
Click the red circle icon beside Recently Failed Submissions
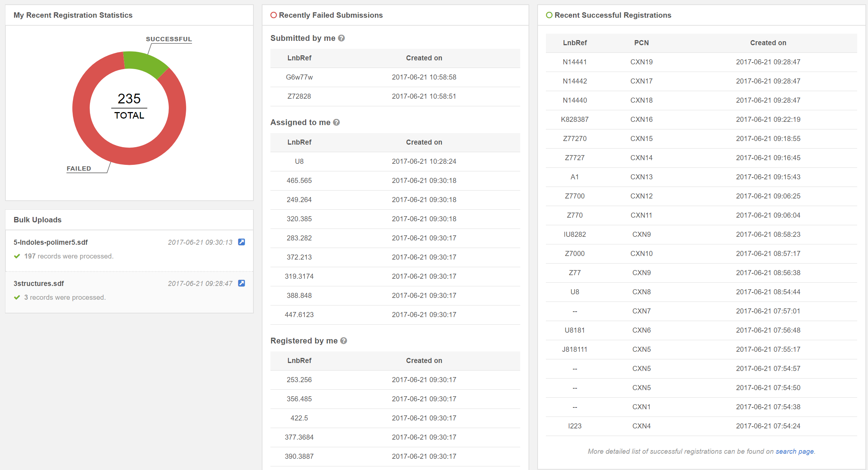(x=274, y=15)
